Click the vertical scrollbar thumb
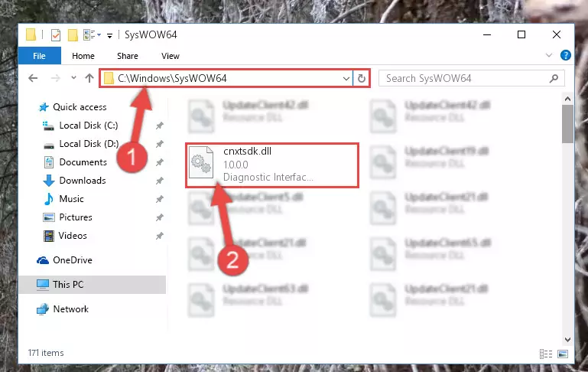This screenshot has height=372, width=588. [x=567, y=124]
